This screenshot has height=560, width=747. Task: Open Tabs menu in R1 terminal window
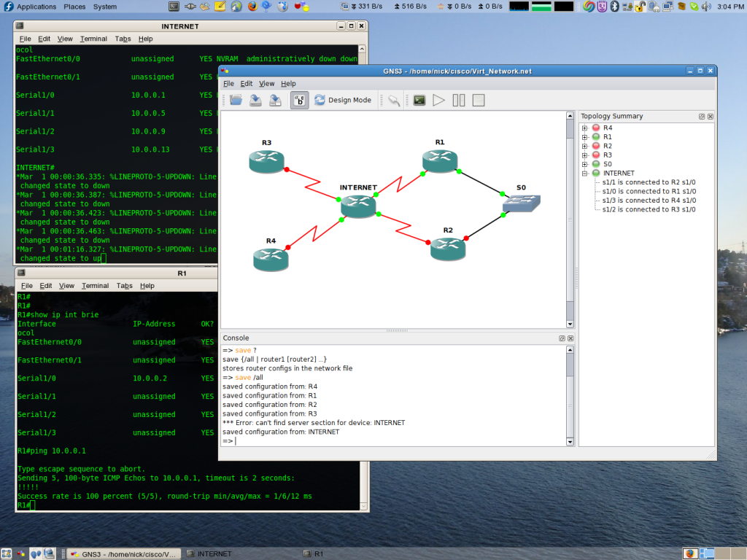[x=124, y=286]
